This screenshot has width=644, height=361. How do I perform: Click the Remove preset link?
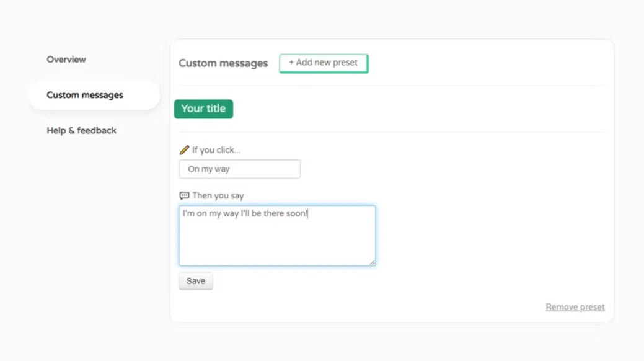point(575,307)
